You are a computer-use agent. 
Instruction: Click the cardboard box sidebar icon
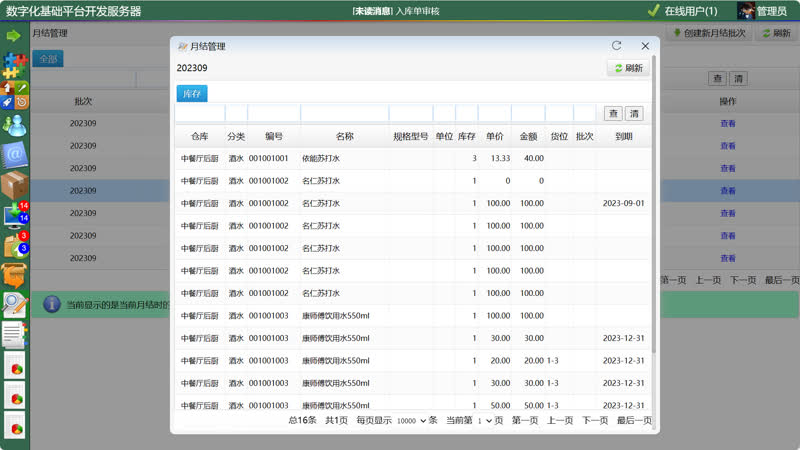[x=14, y=185]
